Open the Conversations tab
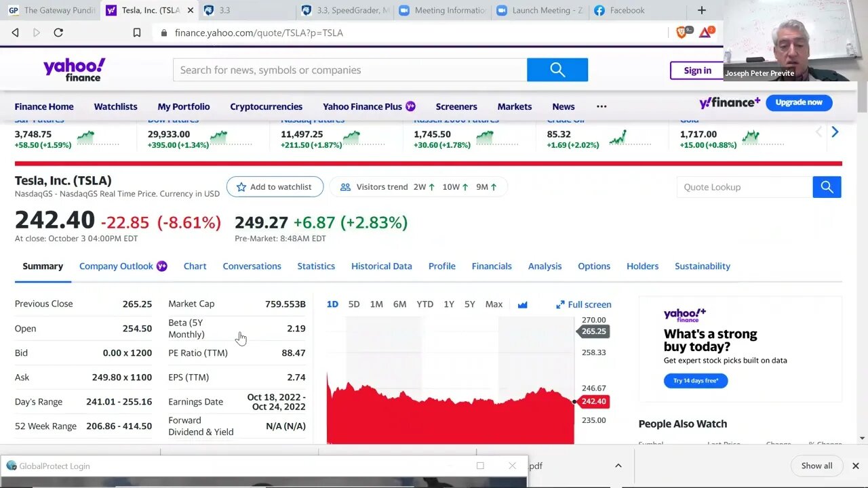Viewport: 868px width, 488px height. click(x=252, y=266)
